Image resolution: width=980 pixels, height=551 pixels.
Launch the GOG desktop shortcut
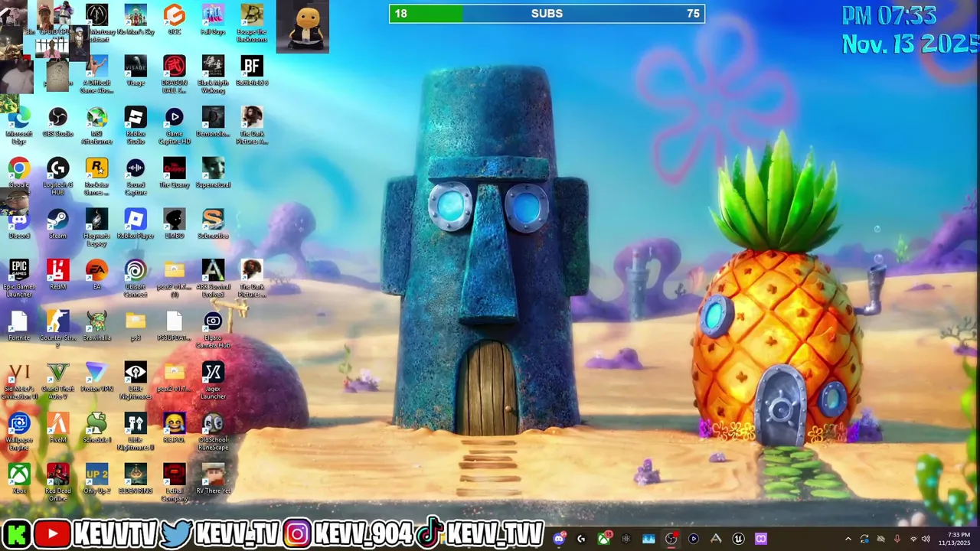click(x=175, y=21)
